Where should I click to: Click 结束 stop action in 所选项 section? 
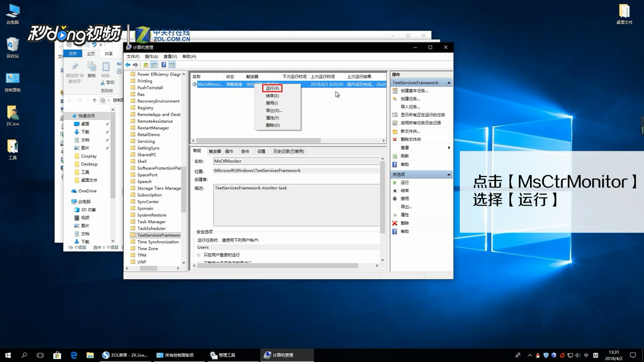[x=405, y=191]
